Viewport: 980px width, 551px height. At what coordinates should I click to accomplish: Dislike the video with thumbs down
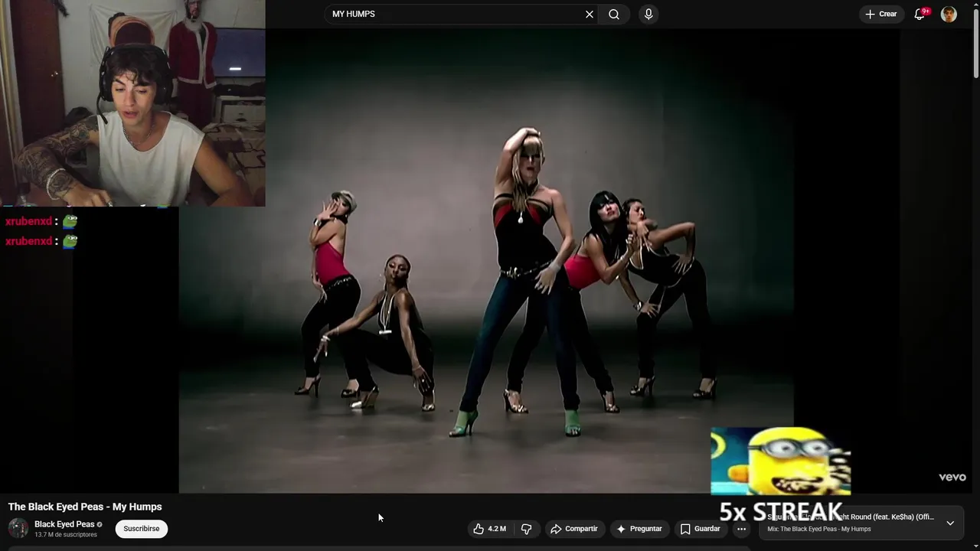527,529
